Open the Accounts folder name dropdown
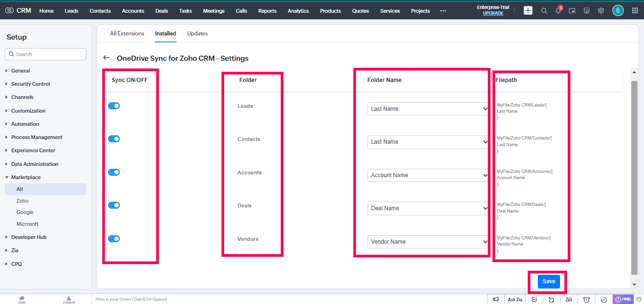The width and height of the screenshot is (644, 304). (x=428, y=175)
